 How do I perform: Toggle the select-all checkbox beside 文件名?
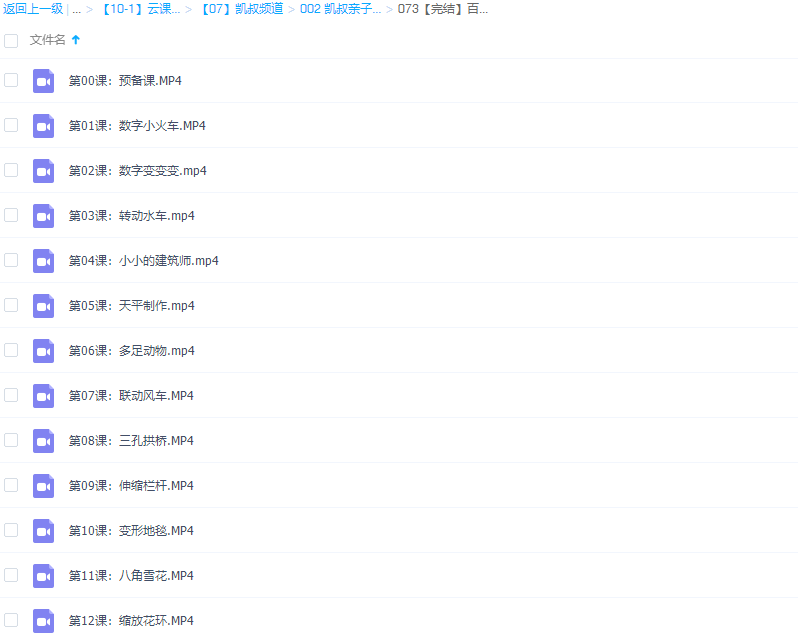point(11,41)
